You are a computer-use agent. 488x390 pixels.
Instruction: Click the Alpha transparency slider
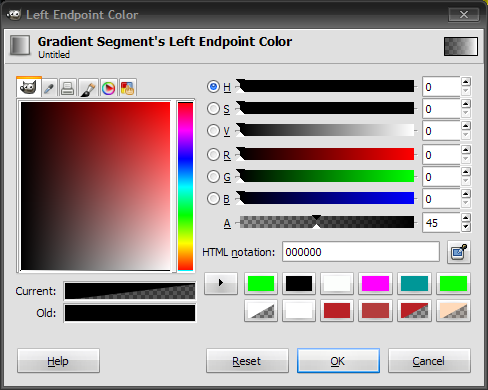(327, 222)
